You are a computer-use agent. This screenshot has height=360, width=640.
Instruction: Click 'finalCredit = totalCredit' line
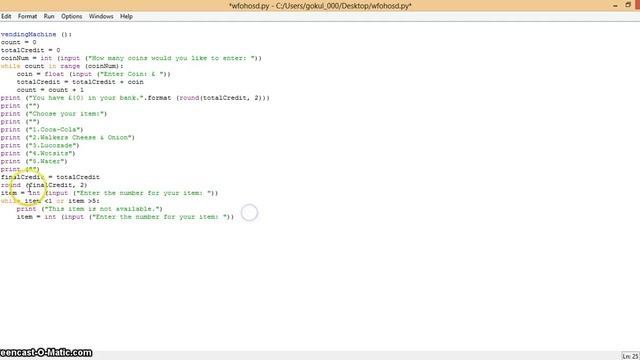tap(50, 177)
